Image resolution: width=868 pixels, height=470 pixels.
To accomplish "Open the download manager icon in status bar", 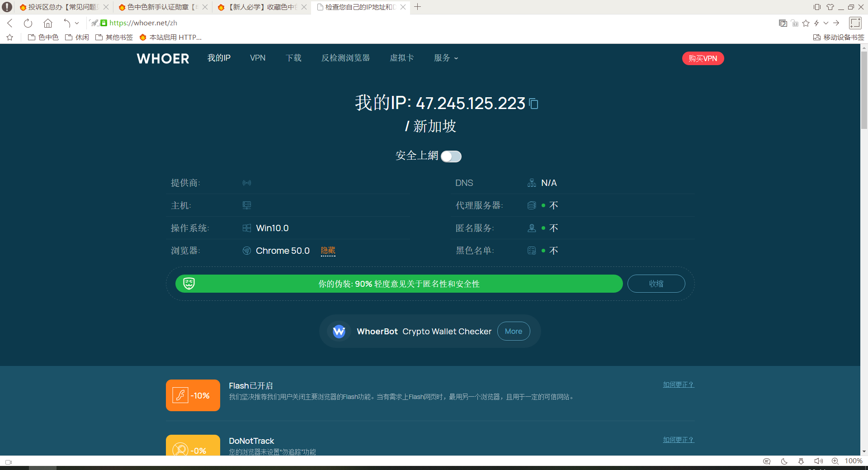I will pos(801,461).
